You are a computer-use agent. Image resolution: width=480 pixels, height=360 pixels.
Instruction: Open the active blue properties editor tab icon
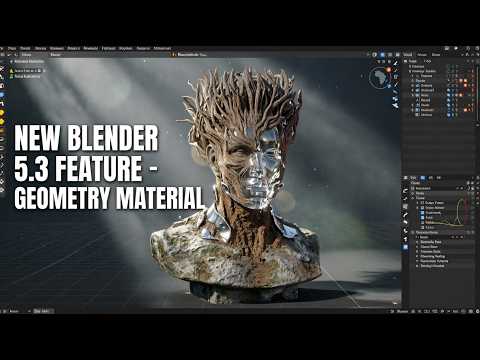click(x=405, y=247)
